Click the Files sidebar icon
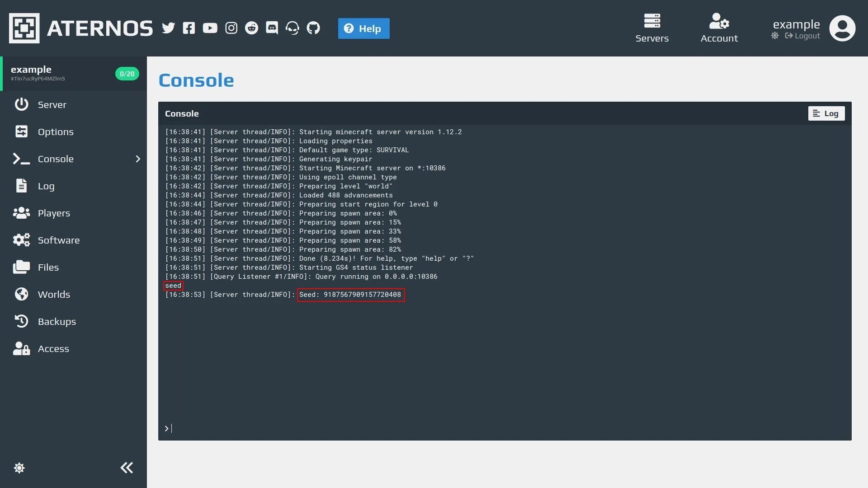The width and height of the screenshot is (868, 488). [x=20, y=267]
